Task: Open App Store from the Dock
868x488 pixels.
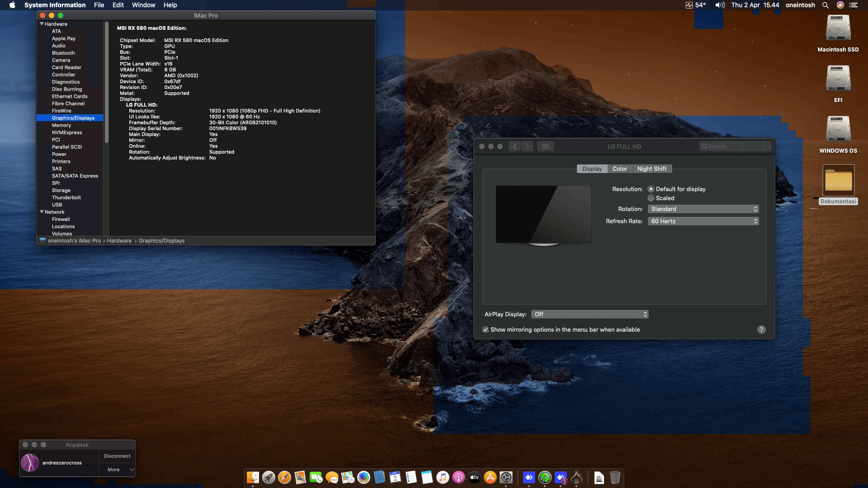Action: pos(490,477)
